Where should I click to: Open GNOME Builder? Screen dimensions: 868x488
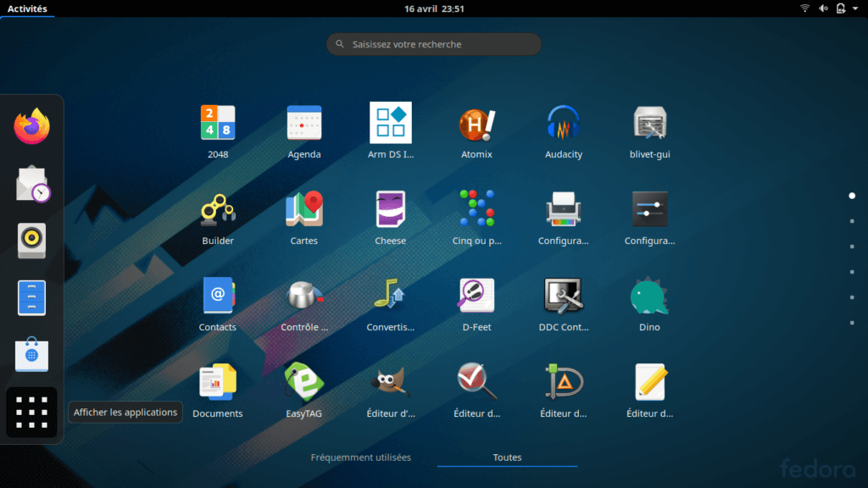tap(218, 209)
